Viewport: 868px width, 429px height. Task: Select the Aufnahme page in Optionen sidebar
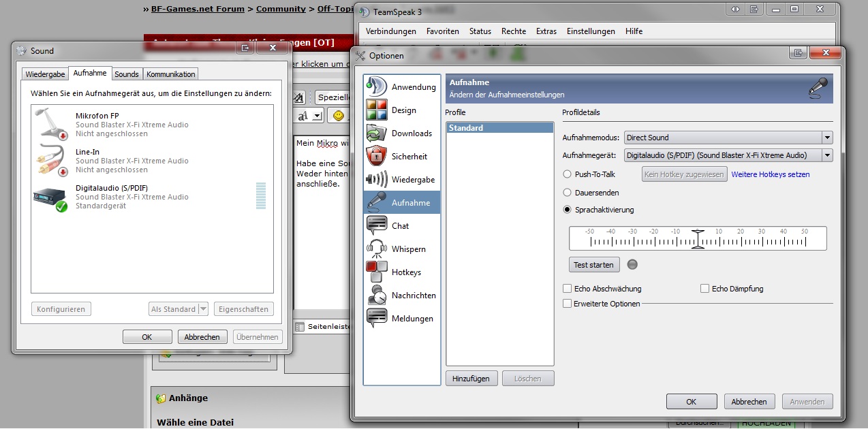tap(402, 203)
